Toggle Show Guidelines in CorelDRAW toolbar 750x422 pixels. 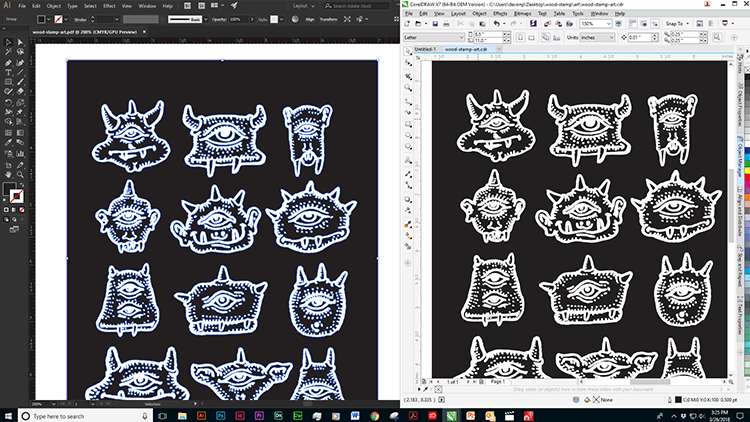[655, 23]
